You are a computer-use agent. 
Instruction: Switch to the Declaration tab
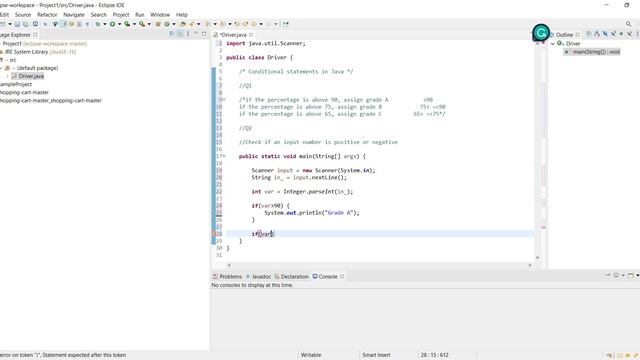(291, 276)
